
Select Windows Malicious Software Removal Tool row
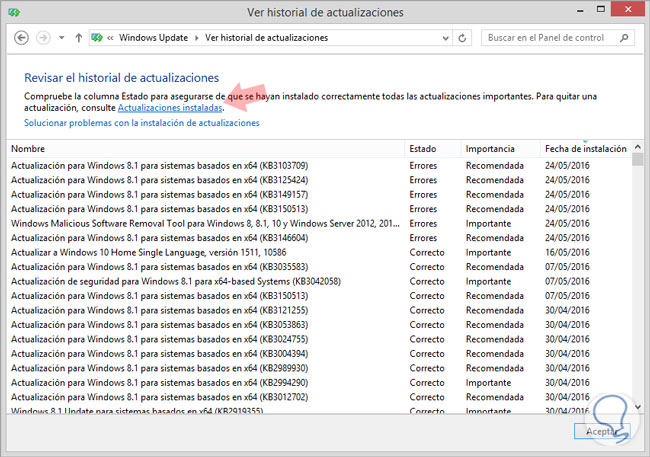pos(319,224)
